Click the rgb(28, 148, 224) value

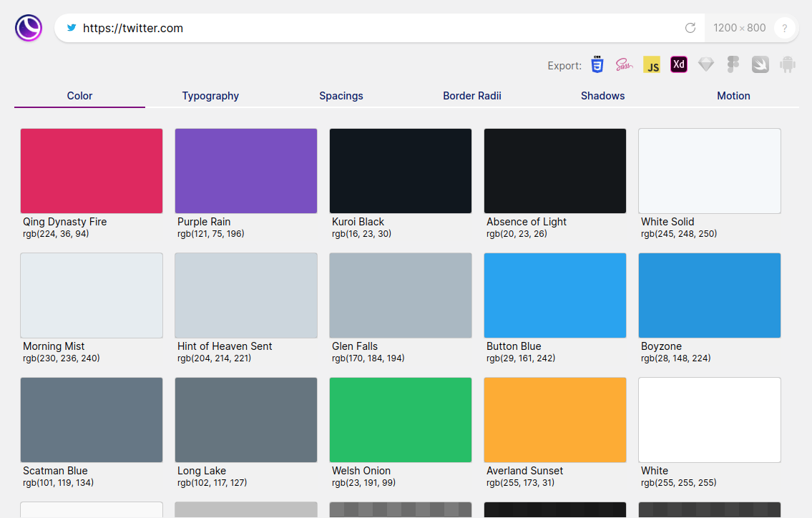click(x=676, y=358)
